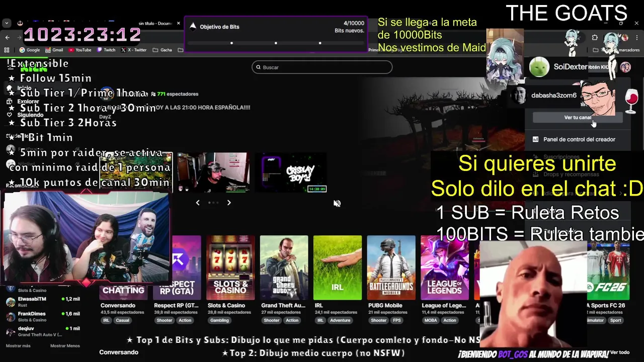Click the ElwasabiTM avatar icon
The height and width of the screenshot is (362, 644).
tap(10, 302)
